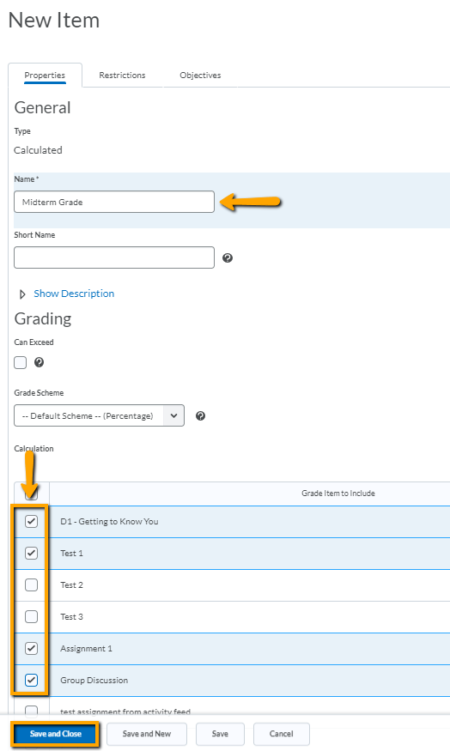Select the Properties tab

[x=45, y=75]
